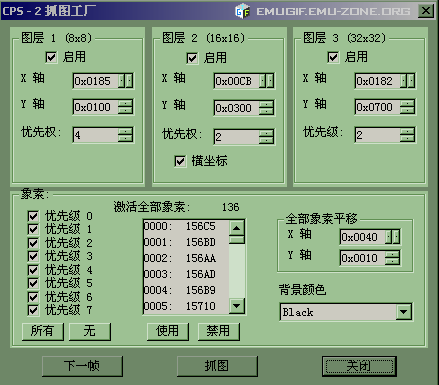Click layer 2 X轴 0x00CB input field
This screenshot has height=385, width=439.
[237, 81]
